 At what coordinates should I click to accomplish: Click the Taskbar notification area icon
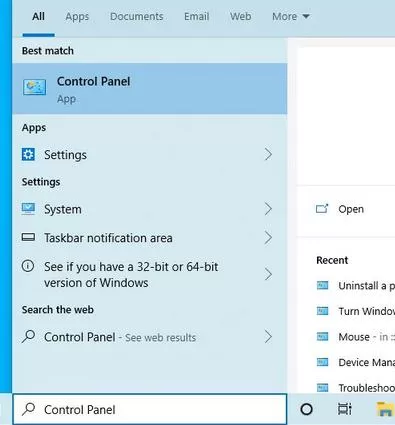tap(28, 237)
